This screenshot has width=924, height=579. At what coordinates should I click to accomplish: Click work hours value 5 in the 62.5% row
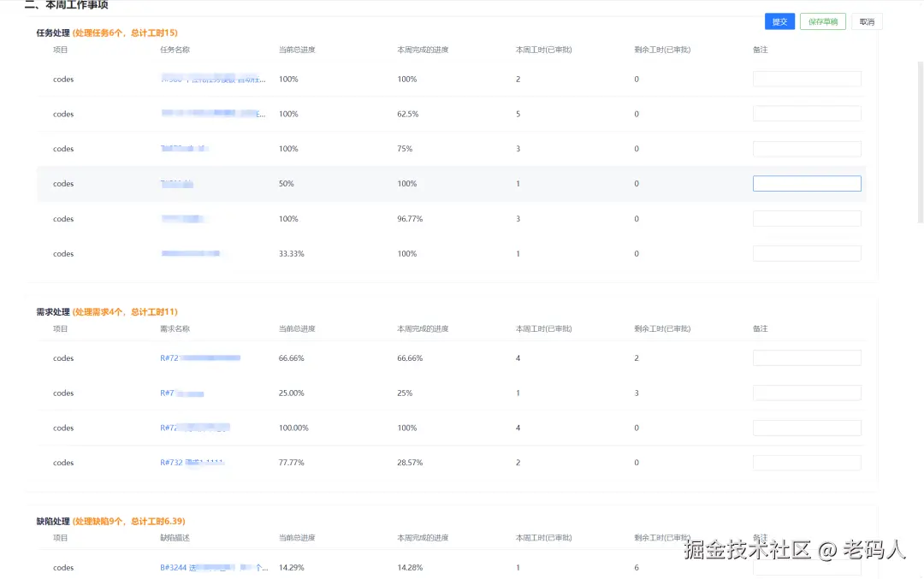(518, 115)
